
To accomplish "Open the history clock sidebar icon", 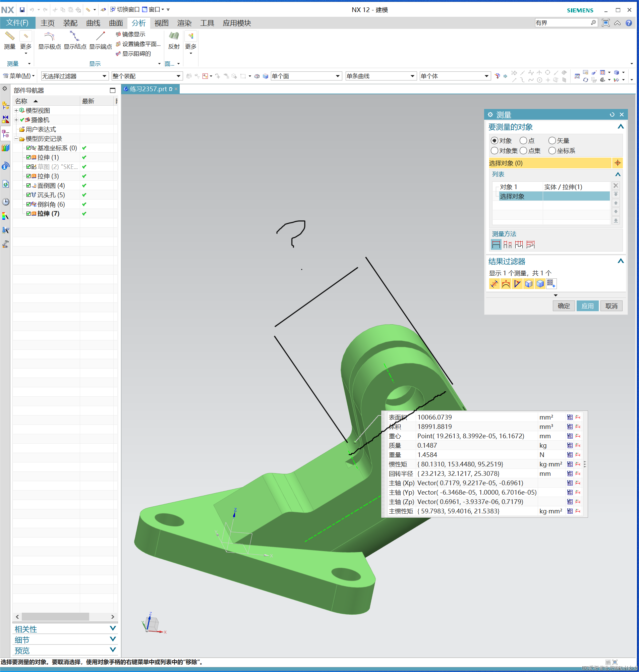I will [x=5, y=202].
